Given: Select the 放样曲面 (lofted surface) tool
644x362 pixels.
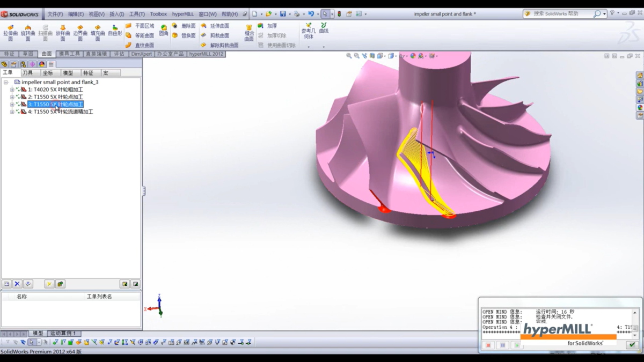Looking at the screenshot, I should [63, 32].
